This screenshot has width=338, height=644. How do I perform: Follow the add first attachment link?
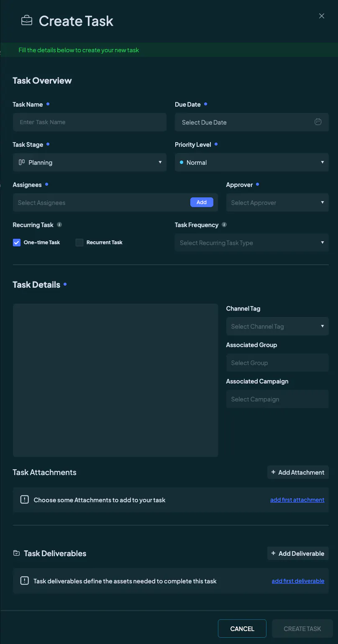click(x=297, y=500)
